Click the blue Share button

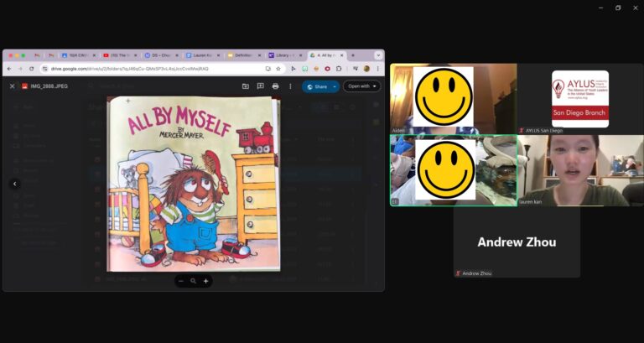[x=317, y=86]
